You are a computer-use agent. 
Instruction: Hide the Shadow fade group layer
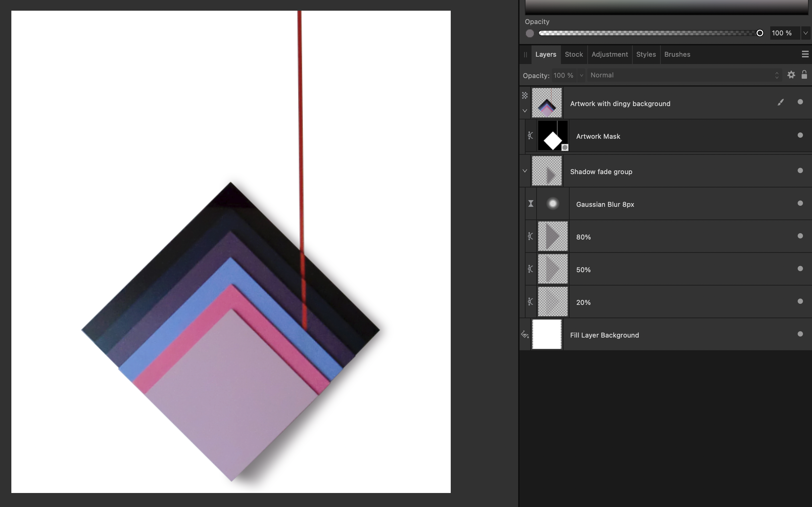click(800, 171)
